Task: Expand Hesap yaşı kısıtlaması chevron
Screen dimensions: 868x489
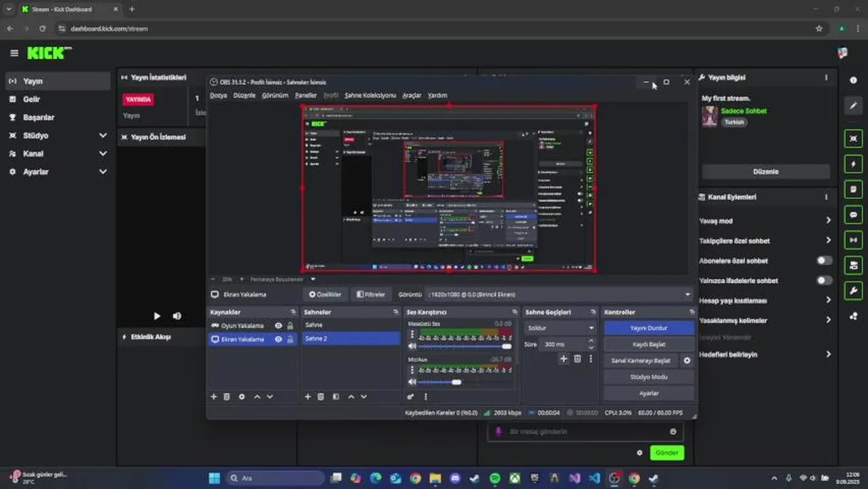Action: pos(828,300)
